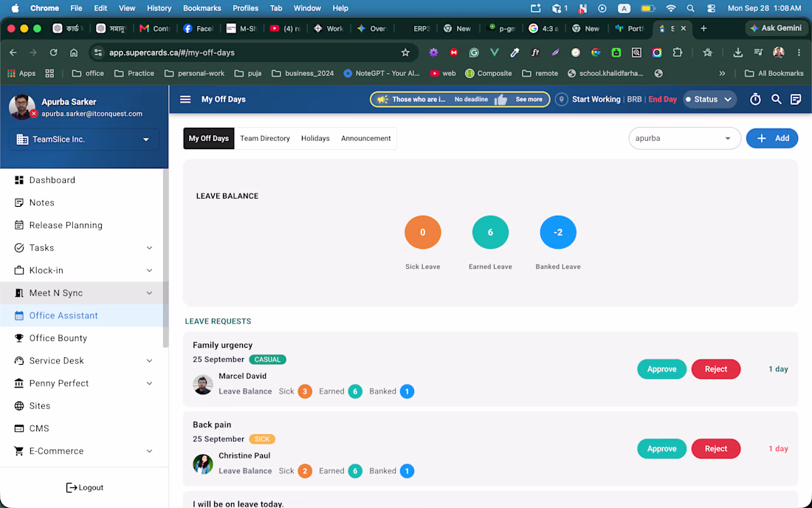
Task: Click the Grammarly extension icon
Action: pyautogui.click(x=474, y=52)
